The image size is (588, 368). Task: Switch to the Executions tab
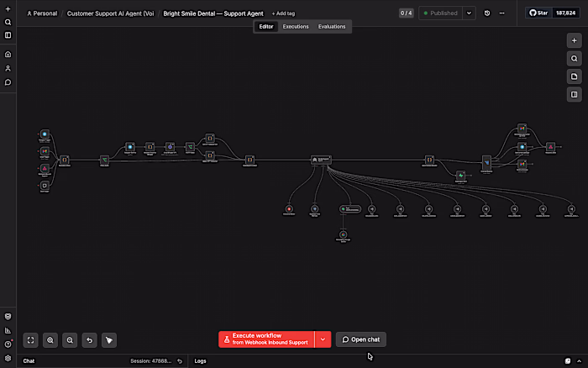pyautogui.click(x=296, y=27)
